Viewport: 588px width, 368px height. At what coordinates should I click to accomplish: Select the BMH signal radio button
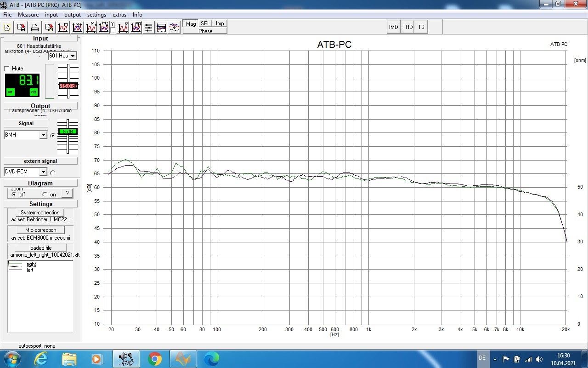pyautogui.click(x=52, y=135)
